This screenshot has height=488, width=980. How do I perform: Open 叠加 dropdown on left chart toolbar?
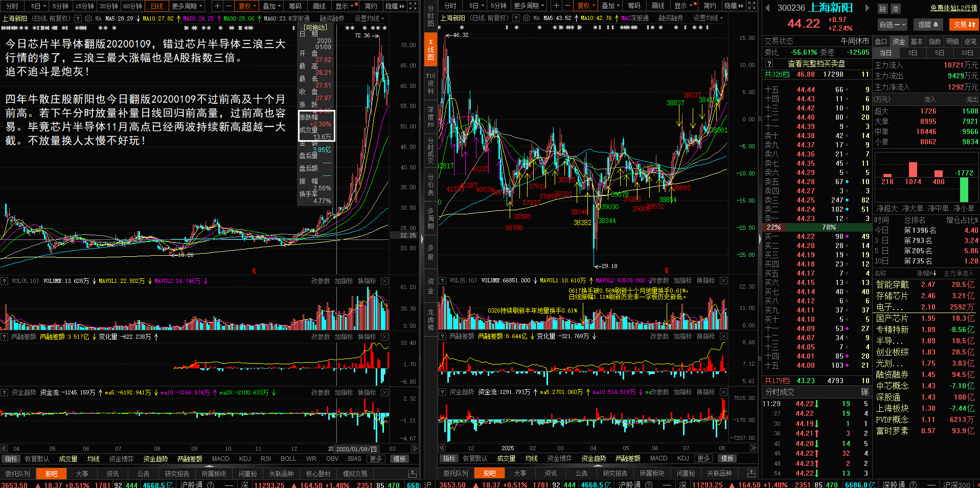coord(271,6)
